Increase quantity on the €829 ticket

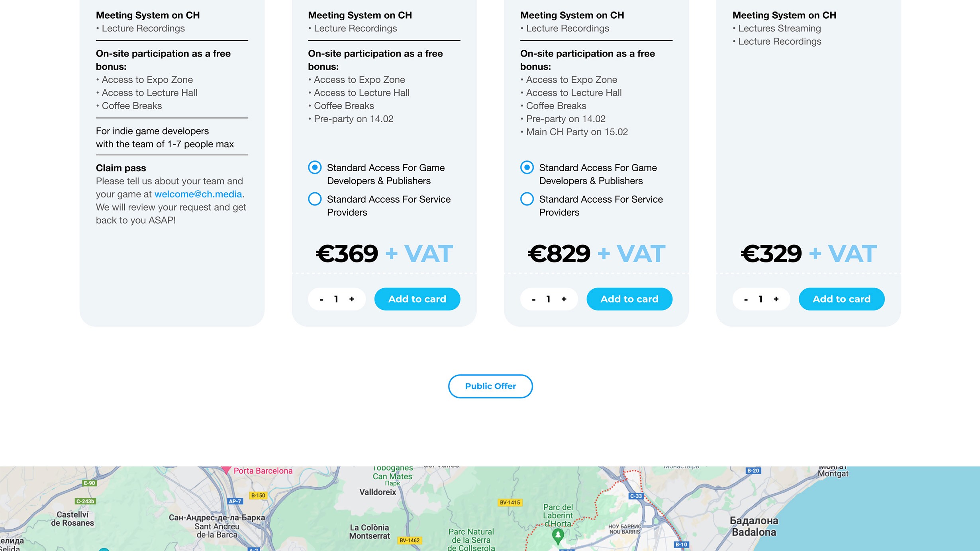(564, 299)
